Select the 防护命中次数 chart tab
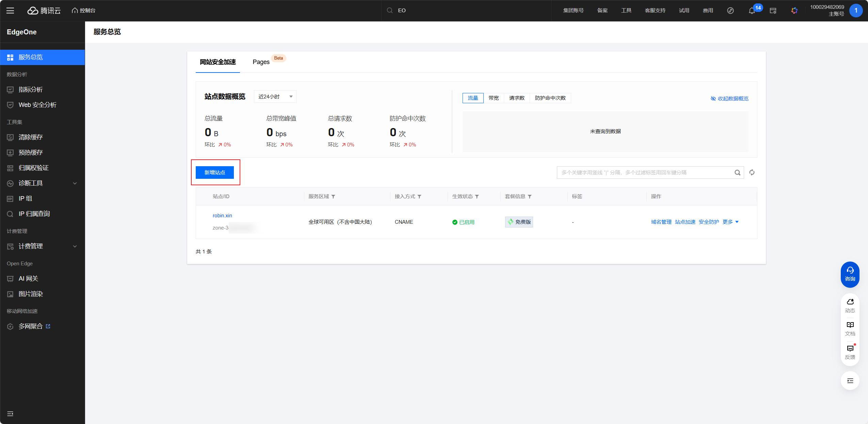Screen dimensions: 868x424 click(x=550, y=98)
